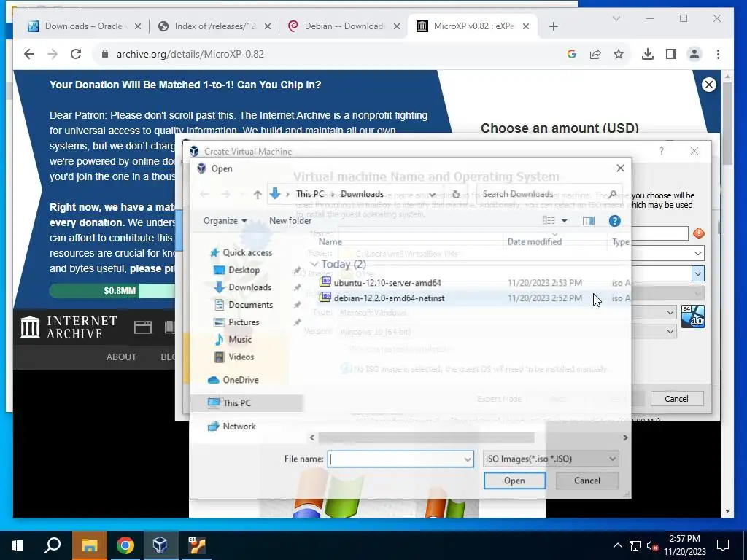Go back in Chrome browser
This screenshot has width=747, height=560.
(x=29, y=54)
